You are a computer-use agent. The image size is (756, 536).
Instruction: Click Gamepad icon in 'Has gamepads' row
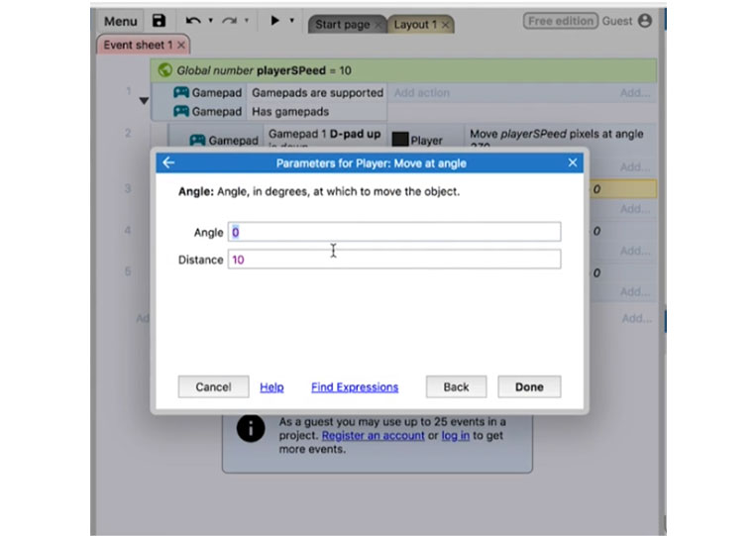pyautogui.click(x=181, y=111)
